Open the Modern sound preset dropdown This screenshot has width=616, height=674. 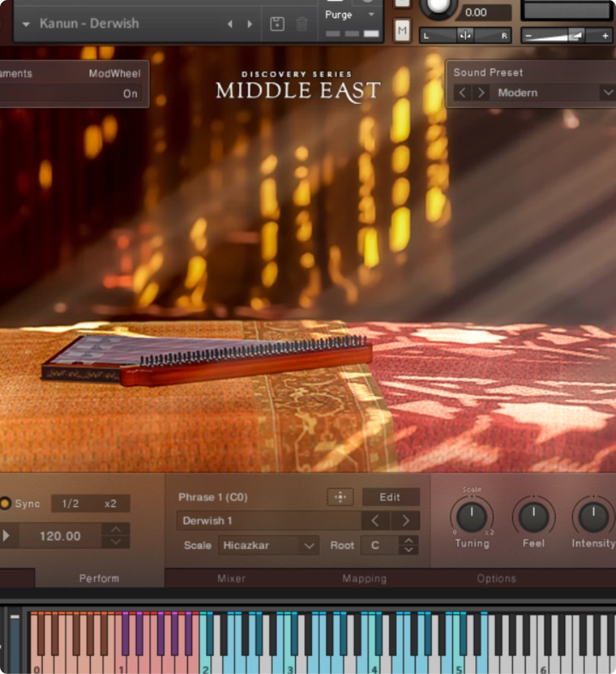click(x=554, y=93)
